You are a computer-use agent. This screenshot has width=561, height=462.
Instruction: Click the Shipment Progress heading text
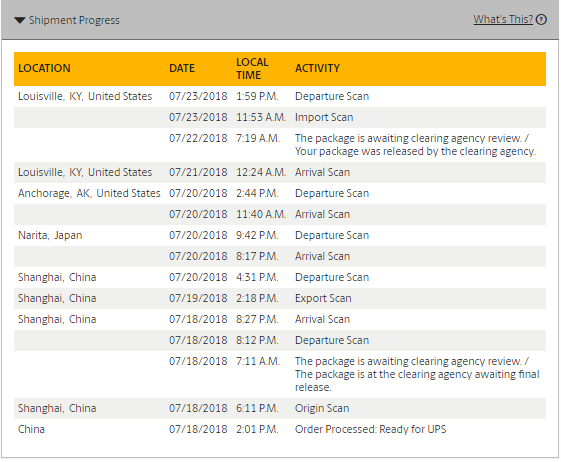(74, 20)
